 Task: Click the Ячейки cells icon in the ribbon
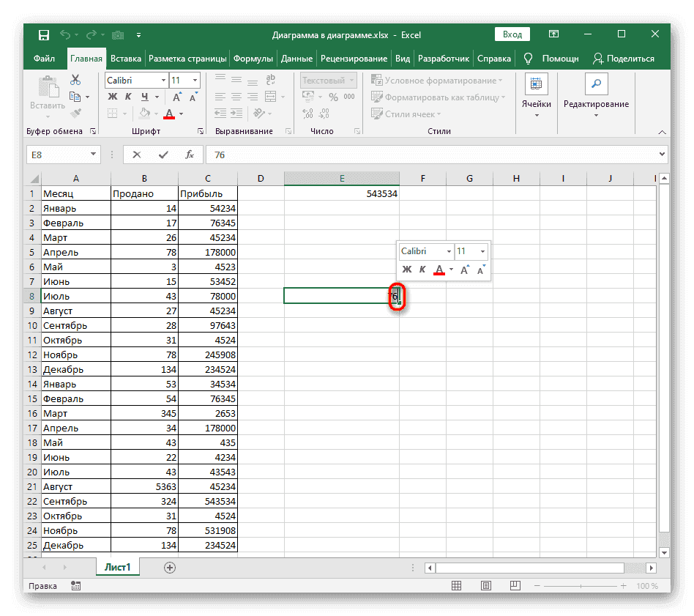click(x=536, y=84)
